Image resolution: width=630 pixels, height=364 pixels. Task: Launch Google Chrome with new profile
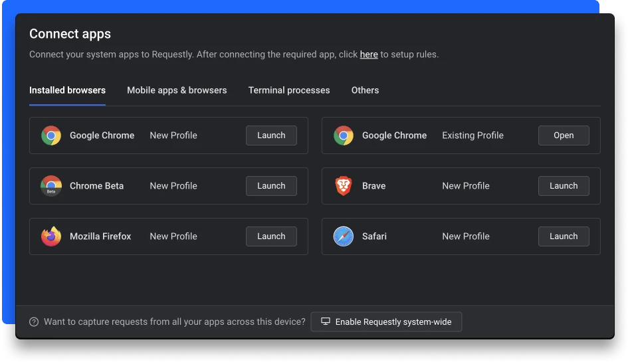coord(271,136)
